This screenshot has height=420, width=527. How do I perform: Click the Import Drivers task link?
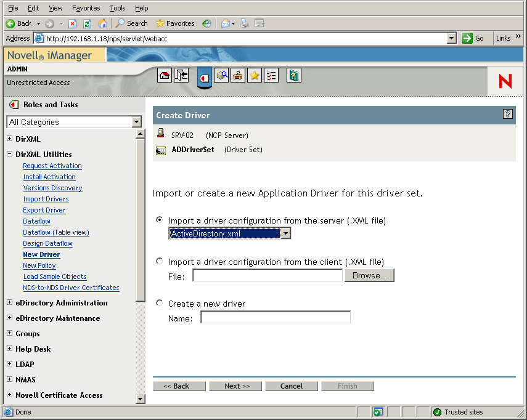pyautogui.click(x=46, y=199)
